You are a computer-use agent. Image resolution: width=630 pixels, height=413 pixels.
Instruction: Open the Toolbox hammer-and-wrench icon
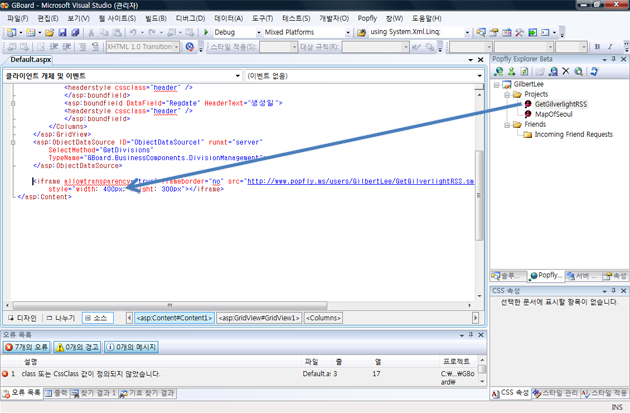click(520, 32)
